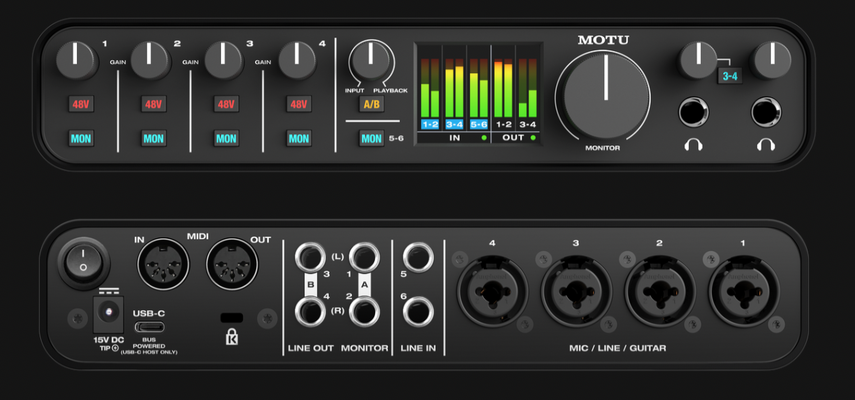Click the LINE IN 5 jack
The height and width of the screenshot is (400, 855).
tap(418, 257)
